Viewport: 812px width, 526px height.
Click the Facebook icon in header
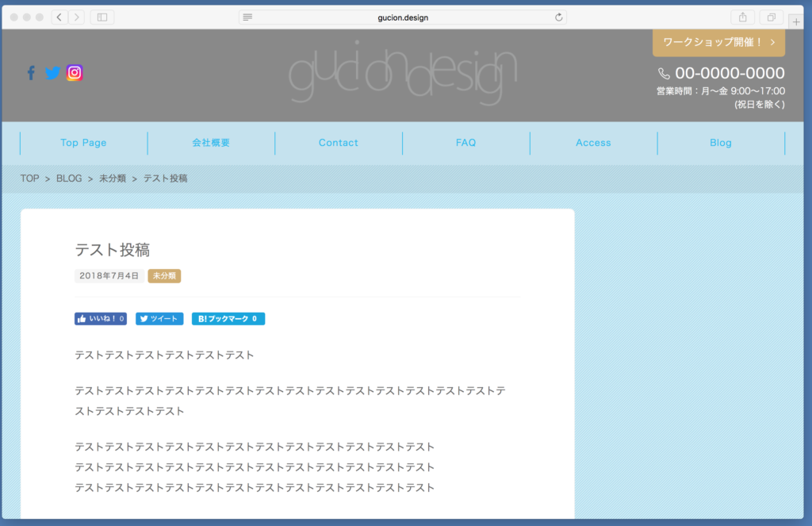31,73
